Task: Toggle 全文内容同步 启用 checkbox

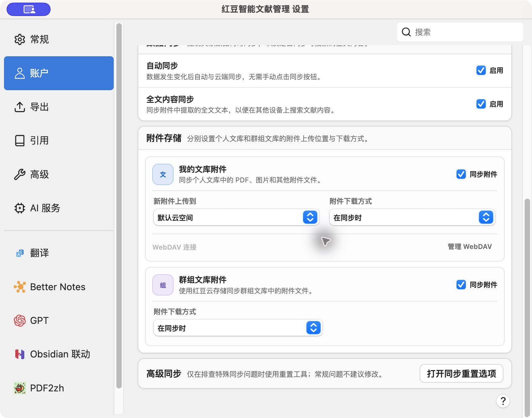Action: 481,104
